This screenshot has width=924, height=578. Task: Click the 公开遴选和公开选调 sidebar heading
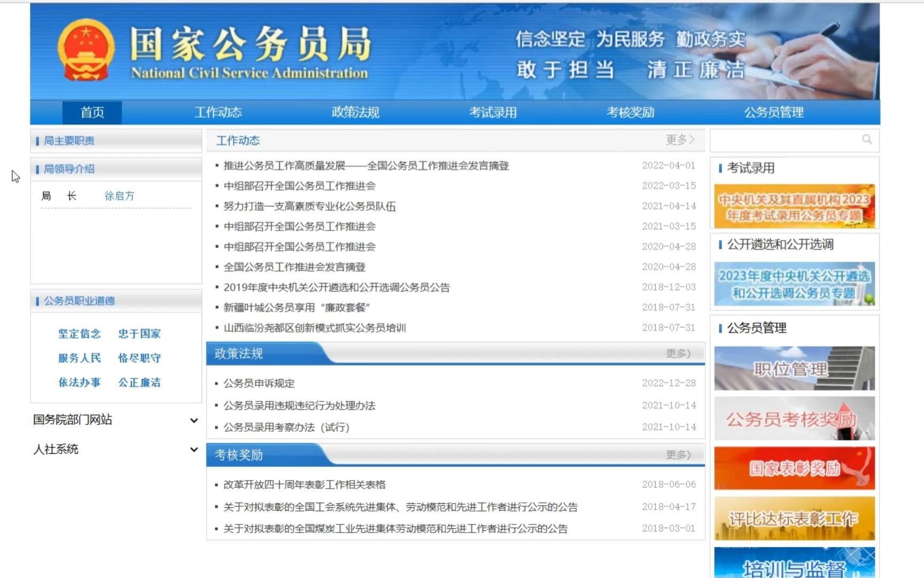pyautogui.click(x=780, y=245)
